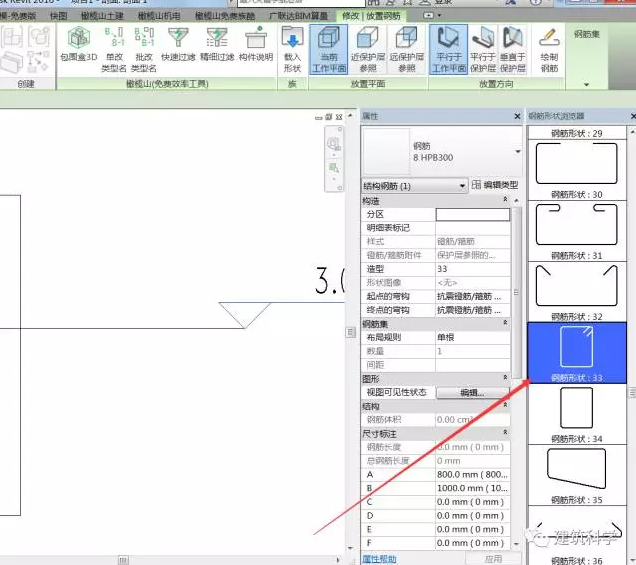Set placement plane to 当前工作平面
This screenshot has width=636, height=565.
(329, 49)
